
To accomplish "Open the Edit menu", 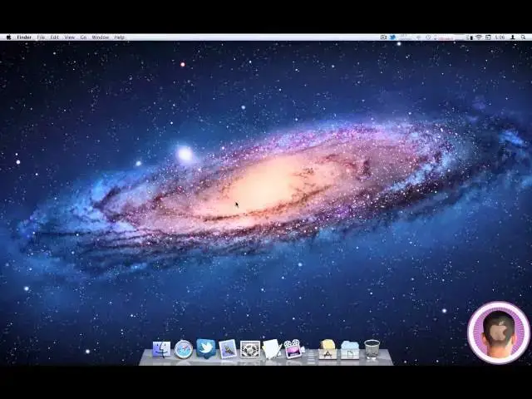I will point(55,37).
